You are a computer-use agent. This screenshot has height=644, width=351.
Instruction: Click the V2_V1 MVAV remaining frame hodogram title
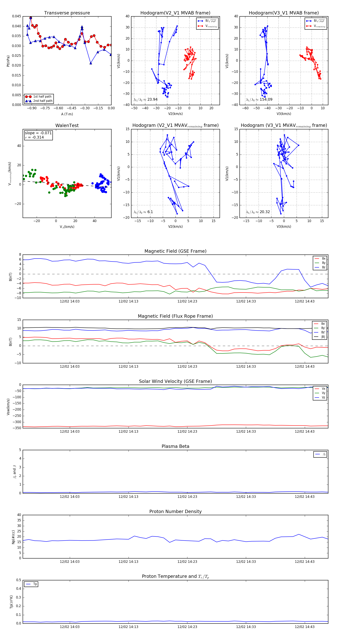(x=175, y=125)
